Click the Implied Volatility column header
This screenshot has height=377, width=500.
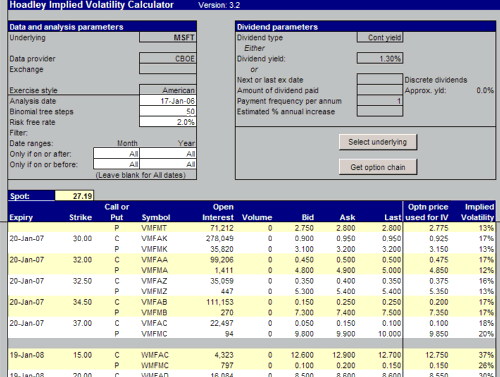tap(477, 212)
